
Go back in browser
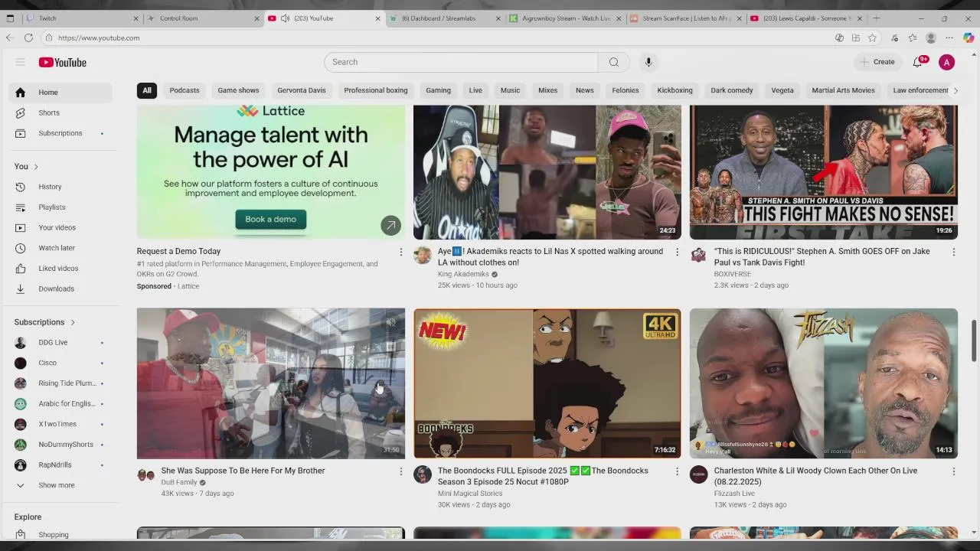click(9, 37)
